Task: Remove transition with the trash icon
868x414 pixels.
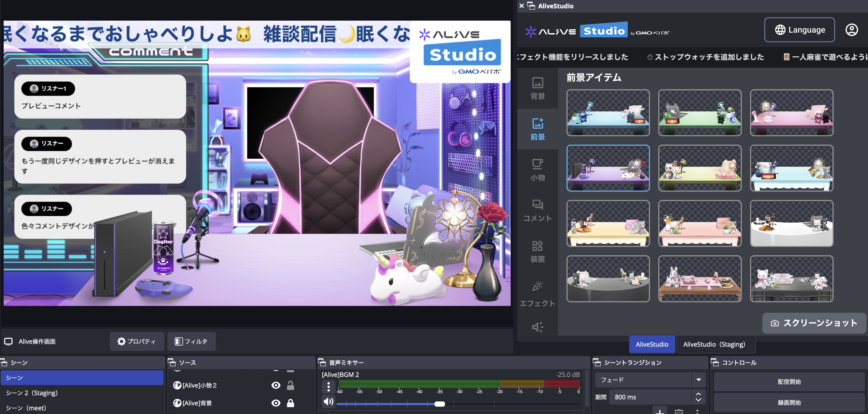Action: click(x=679, y=411)
